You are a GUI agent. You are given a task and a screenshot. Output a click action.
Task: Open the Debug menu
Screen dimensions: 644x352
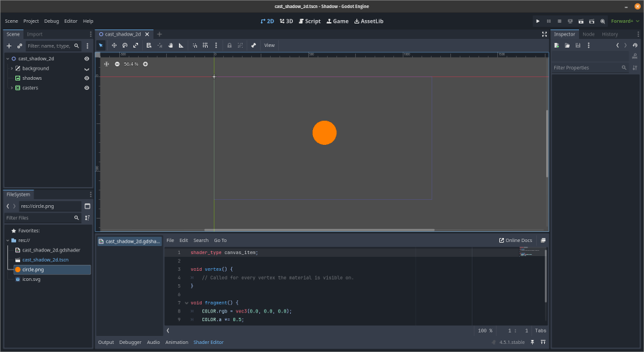[x=52, y=21]
